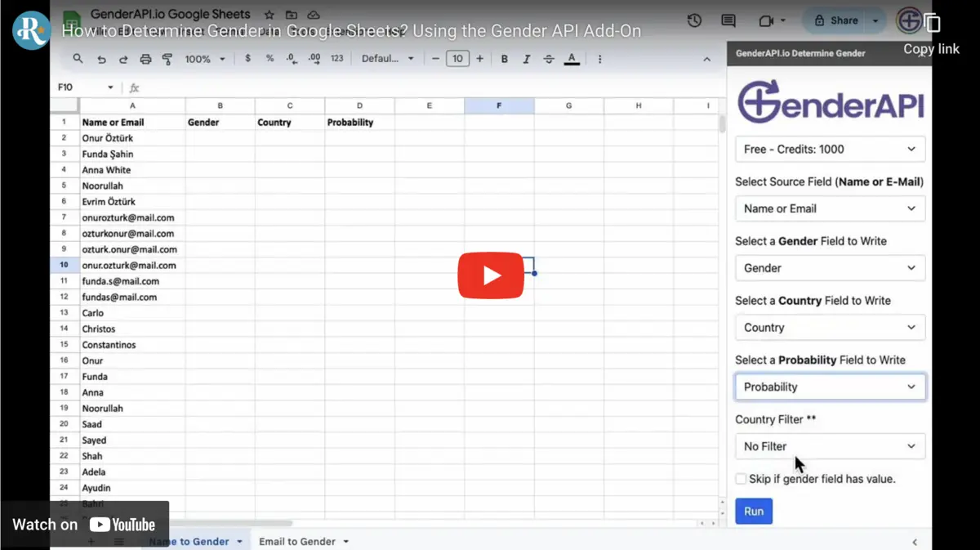Undo the last action in toolbar

[101, 59]
